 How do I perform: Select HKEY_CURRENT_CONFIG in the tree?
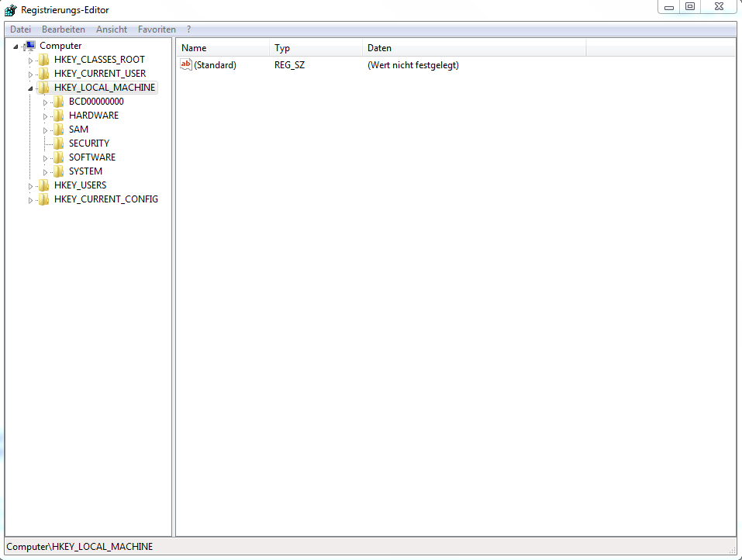(106, 199)
